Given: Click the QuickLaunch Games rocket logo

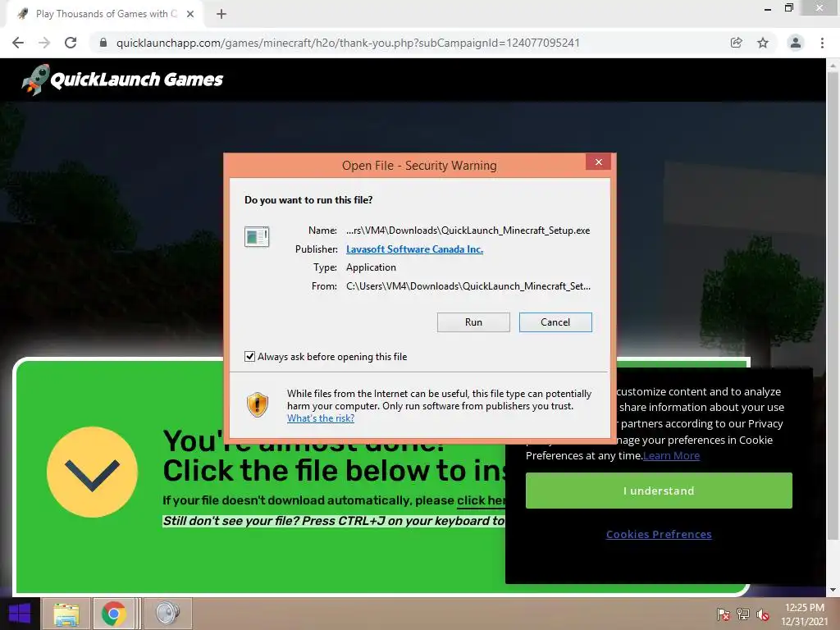Looking at the screenshot, I should click(x=122, y=80).
